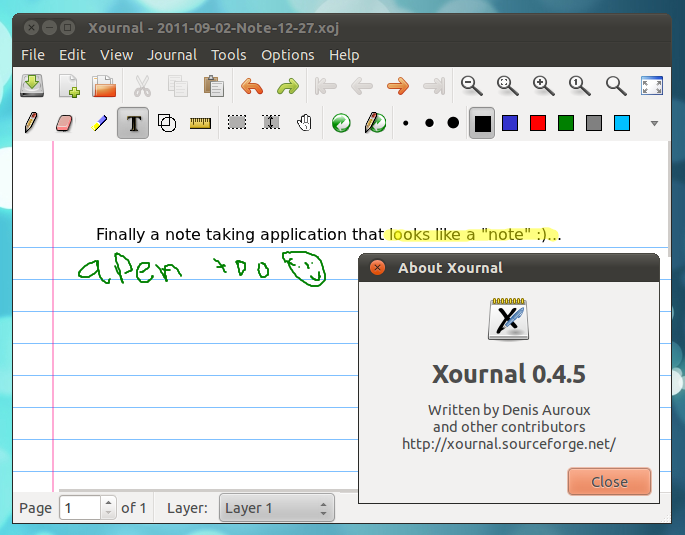Image resolution: width=685 pixels, height=535 pixels.
Task: Undo the last action
Action: 252,86
